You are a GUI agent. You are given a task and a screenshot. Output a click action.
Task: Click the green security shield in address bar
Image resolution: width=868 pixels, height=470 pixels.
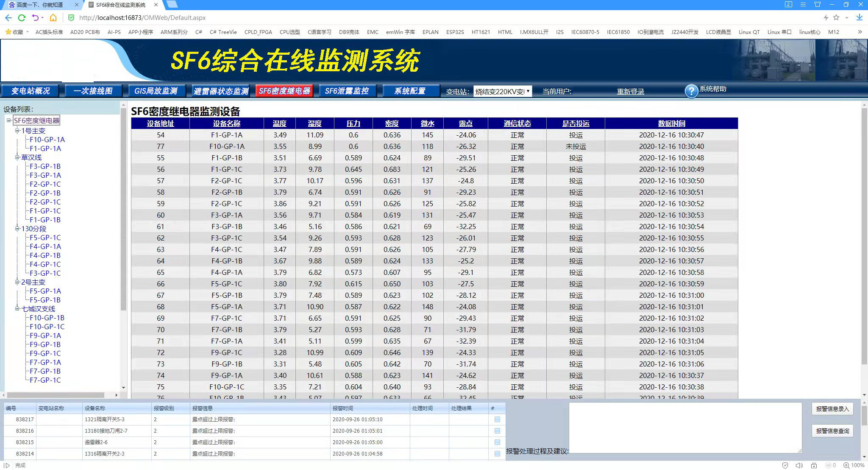coord(71,17)
